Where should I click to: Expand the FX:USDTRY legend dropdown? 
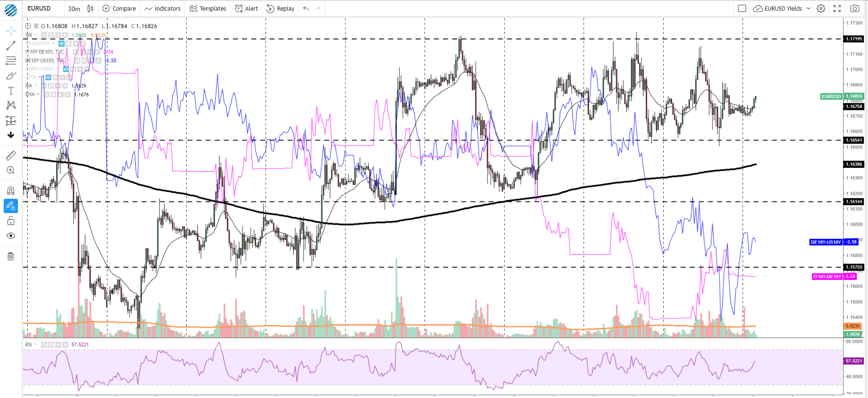click(x=53, y=43)
